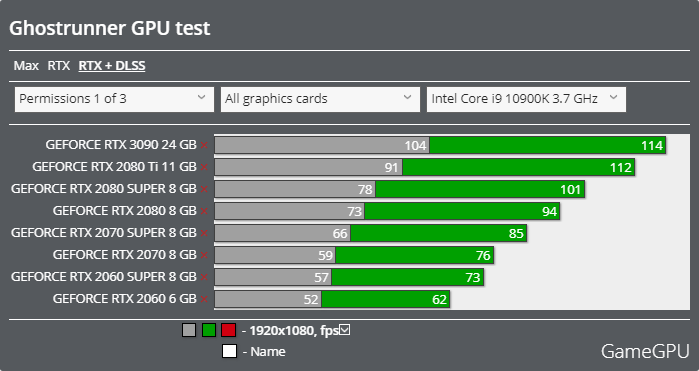Click the gray legend color box
The image size is (699, 371).
pyautogui.click(x=189, y=330)
